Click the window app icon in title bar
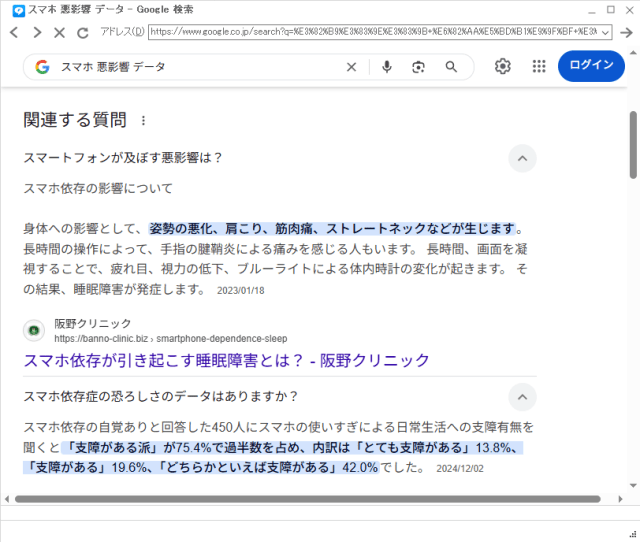This screenshot has width=640, height=542. click(18, 10)
